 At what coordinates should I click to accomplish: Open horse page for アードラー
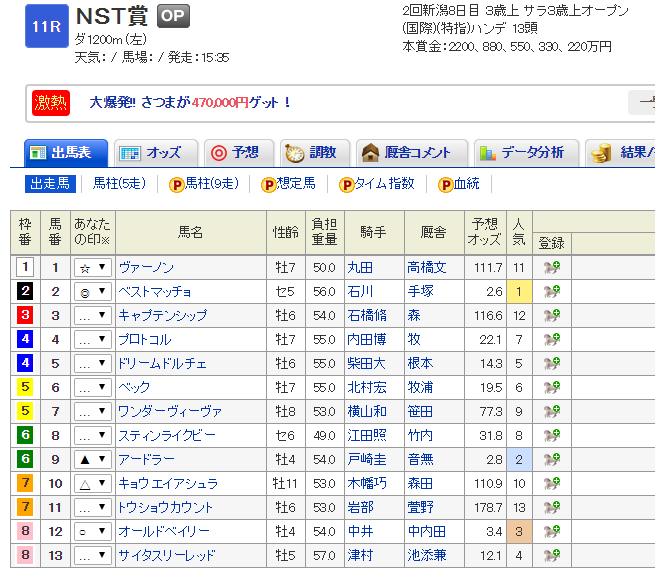(x=147, y=459)
